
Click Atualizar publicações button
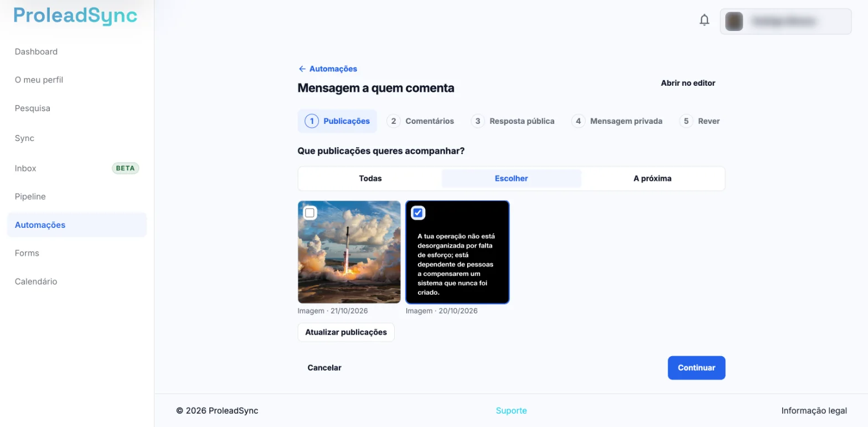(346, 332)
